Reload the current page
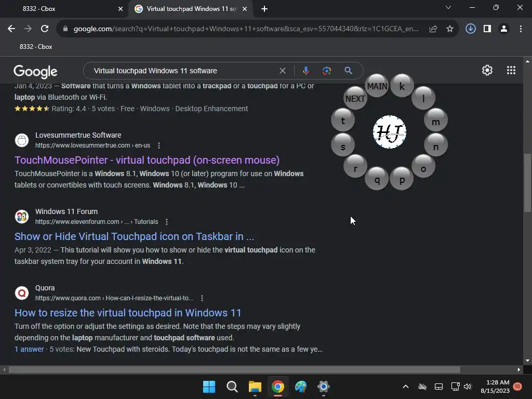Screen dimensions: 532x399 pyautogui.click(x=45, y=29)
